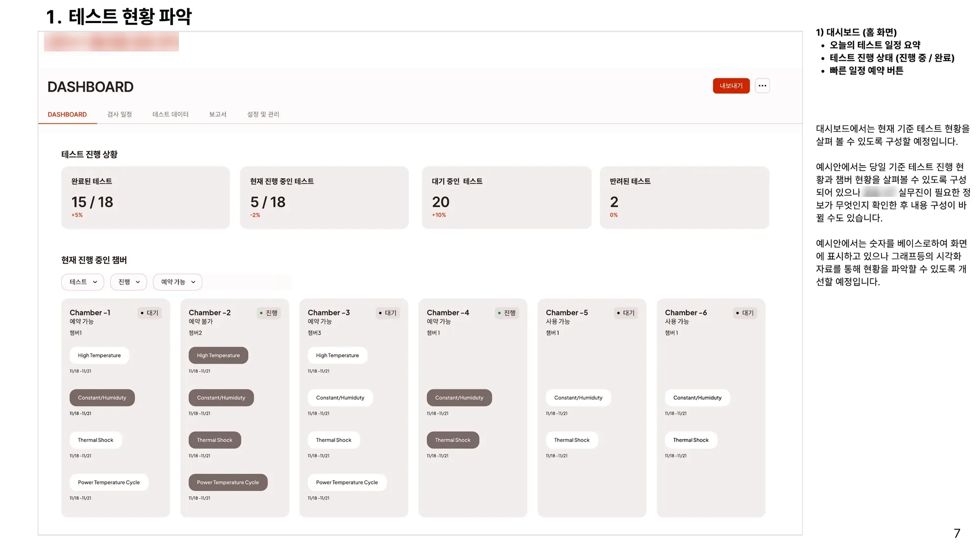This screenshot has height=551, width=980.
Task: Switch to the DASHBOARD tab
Action: tap(67, 114)
